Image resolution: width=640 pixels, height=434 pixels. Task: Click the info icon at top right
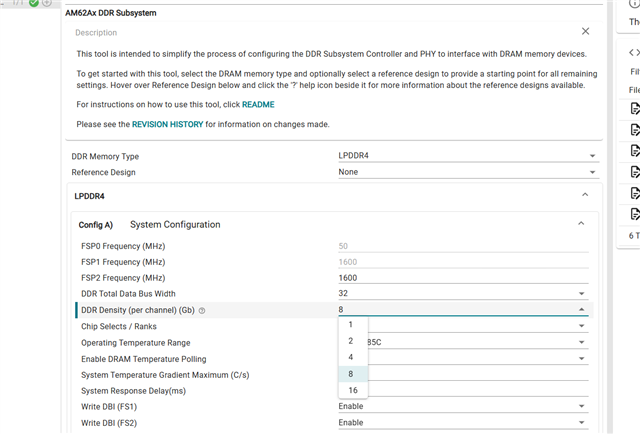(635, 3)
